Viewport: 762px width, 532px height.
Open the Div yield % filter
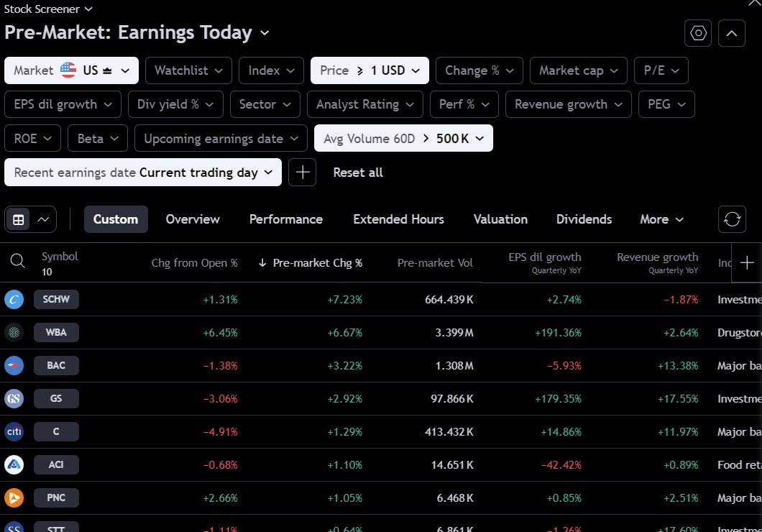(175, 104)
